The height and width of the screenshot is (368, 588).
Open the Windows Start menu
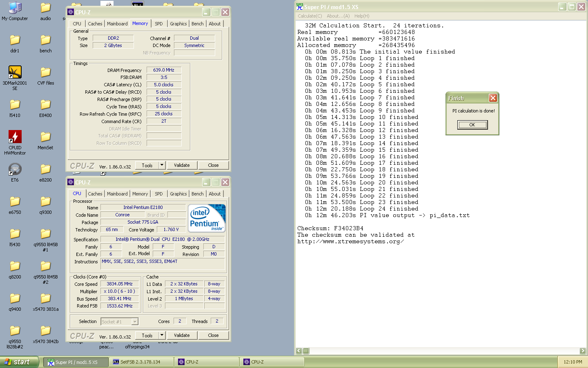coord(19,362)
